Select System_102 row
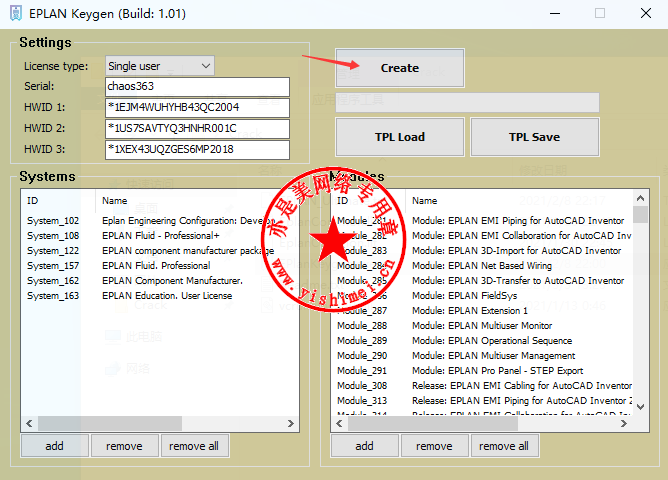Screen dimensions: 668x480 160,221
